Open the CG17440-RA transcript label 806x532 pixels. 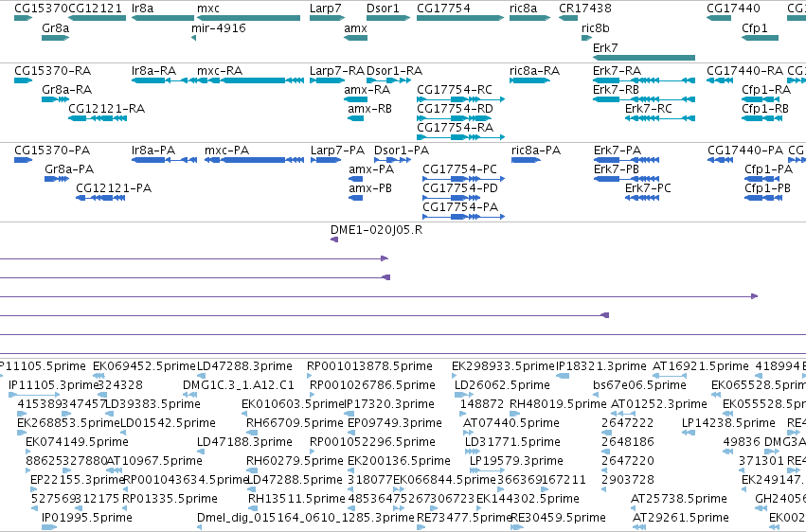[744, 71]
